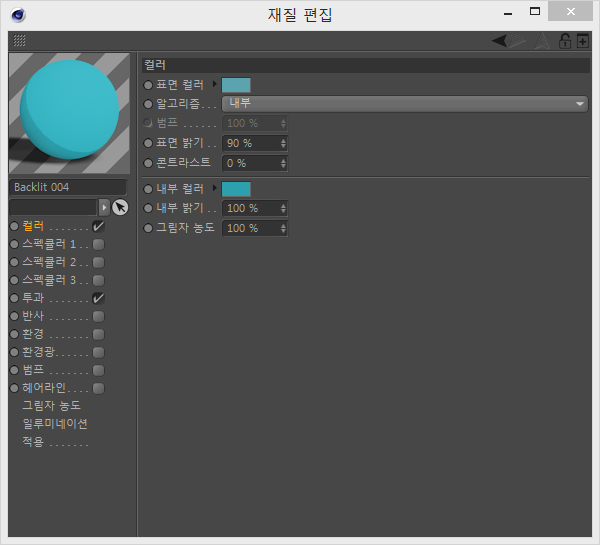Enable the 헤어라인 channel checkbox

coord(98,388)
